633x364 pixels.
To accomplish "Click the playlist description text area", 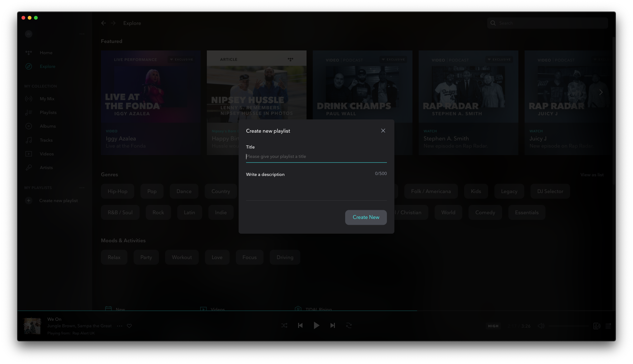I will (x=316, y=189).
